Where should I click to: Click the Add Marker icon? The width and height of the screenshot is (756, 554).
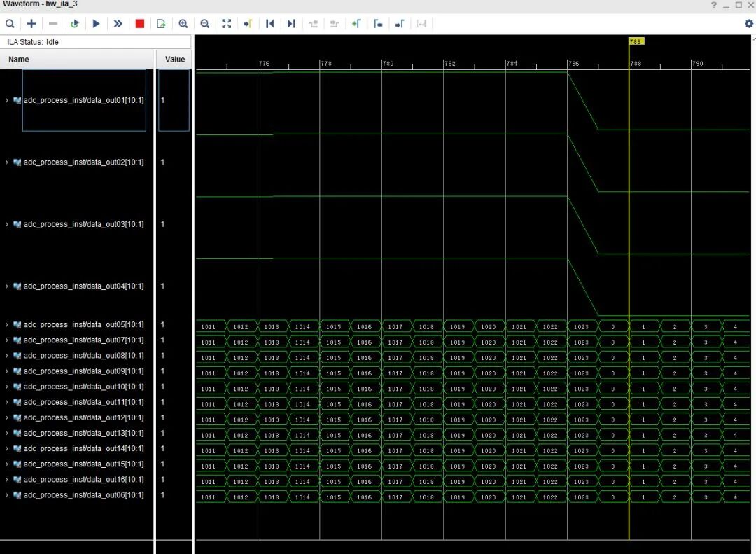356,24
